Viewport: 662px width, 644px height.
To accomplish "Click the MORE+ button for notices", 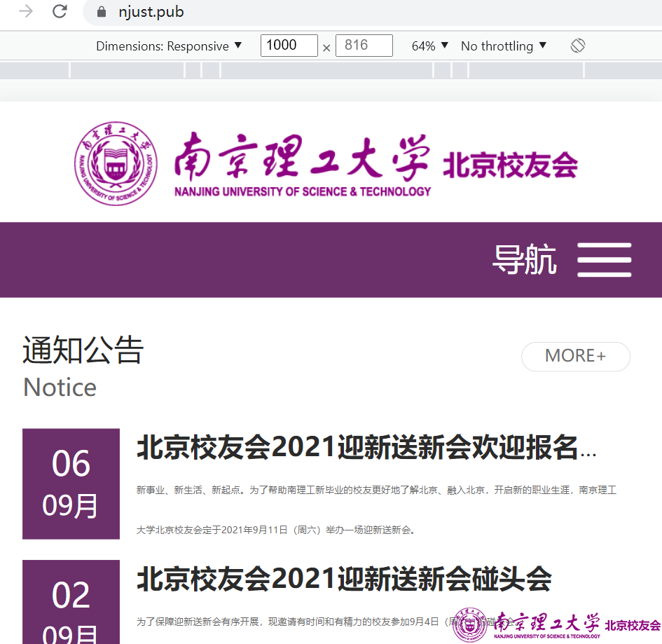I will (x=575, y=357).
